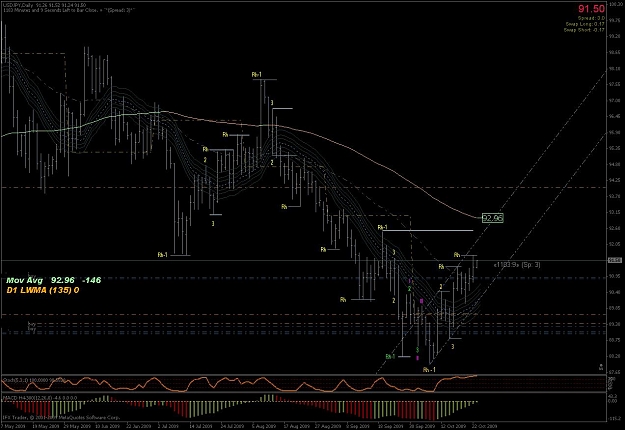Screen dimensions: 625x430
Task: Click the 'Mov Avg 92.96 -146' label
Action: (x=53, y=280)
